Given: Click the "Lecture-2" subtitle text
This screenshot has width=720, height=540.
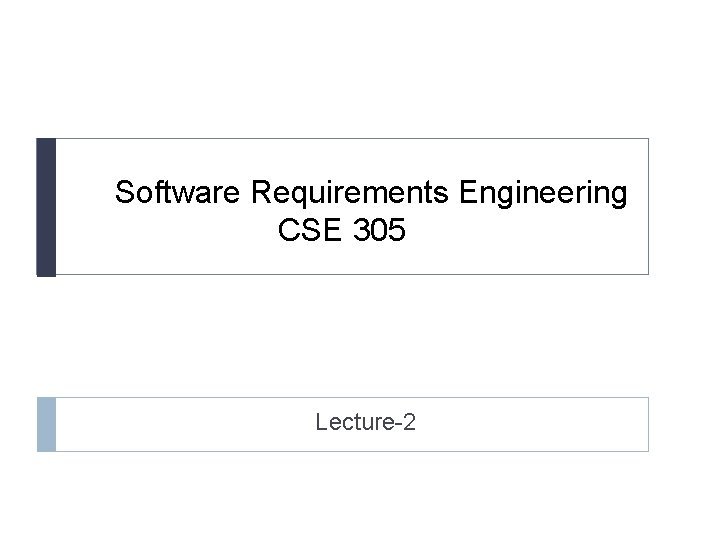Looking at the screenshot, I should (365, 423).
